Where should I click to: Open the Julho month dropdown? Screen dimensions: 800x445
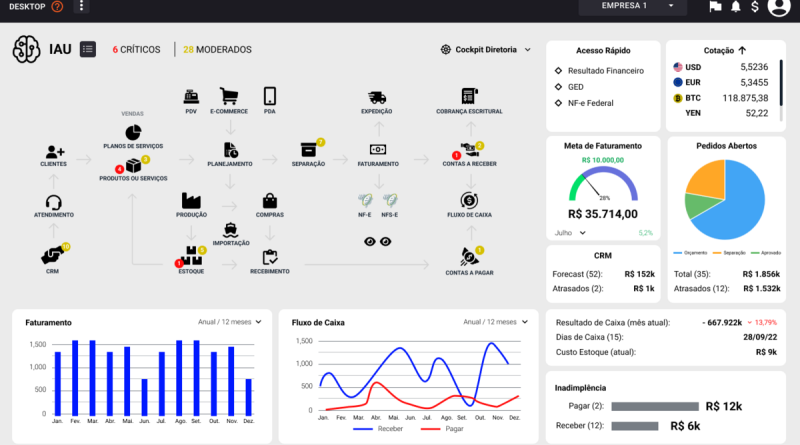pyautogui.click(x=570, y=233)
